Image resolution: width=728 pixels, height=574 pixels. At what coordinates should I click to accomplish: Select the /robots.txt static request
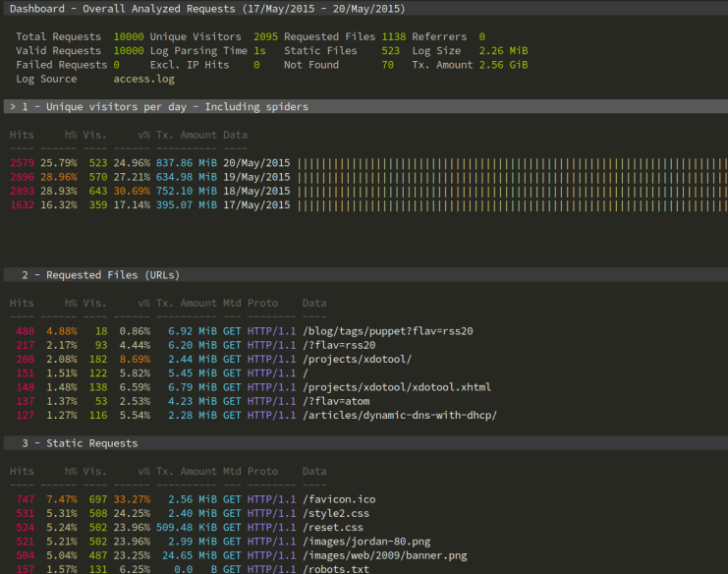[335, 568]
